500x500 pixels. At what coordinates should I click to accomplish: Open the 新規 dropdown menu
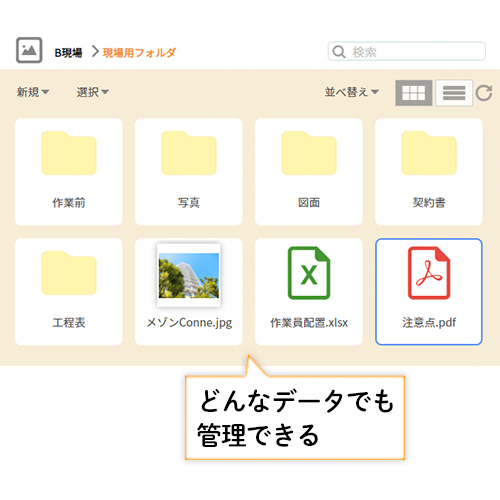point(33,92)
